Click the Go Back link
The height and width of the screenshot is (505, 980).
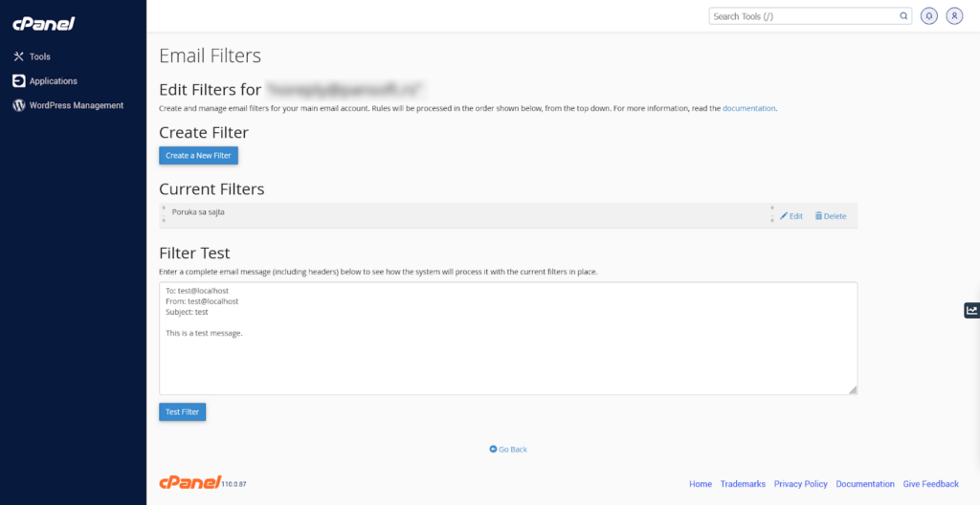tap(508, 450)
